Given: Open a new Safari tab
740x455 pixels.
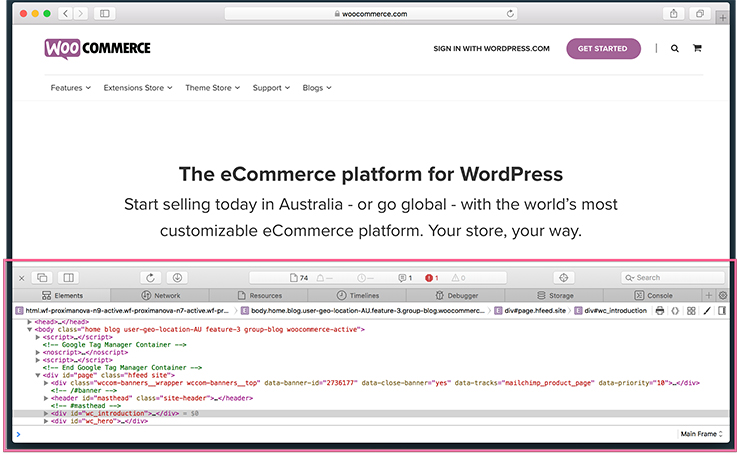Looking at the screenshot, I should pyautogui.click(x=722, y=18).
